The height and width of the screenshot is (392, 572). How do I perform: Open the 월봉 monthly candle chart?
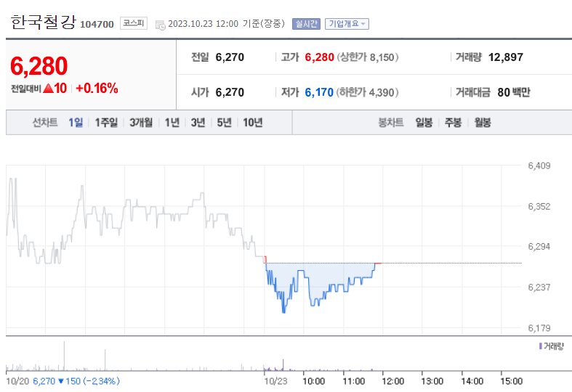pyautogui.click(x=483, y=123)
